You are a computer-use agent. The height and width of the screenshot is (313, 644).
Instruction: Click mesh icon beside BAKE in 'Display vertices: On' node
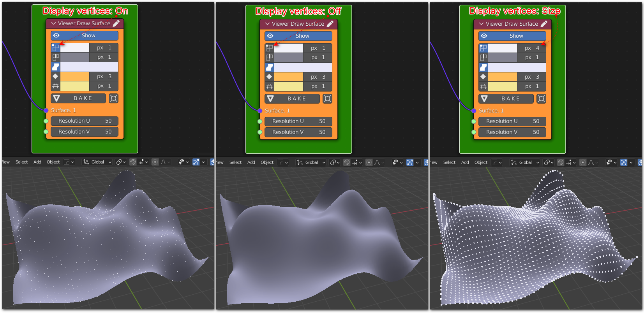pyautogui.click(x=113, y=98)
